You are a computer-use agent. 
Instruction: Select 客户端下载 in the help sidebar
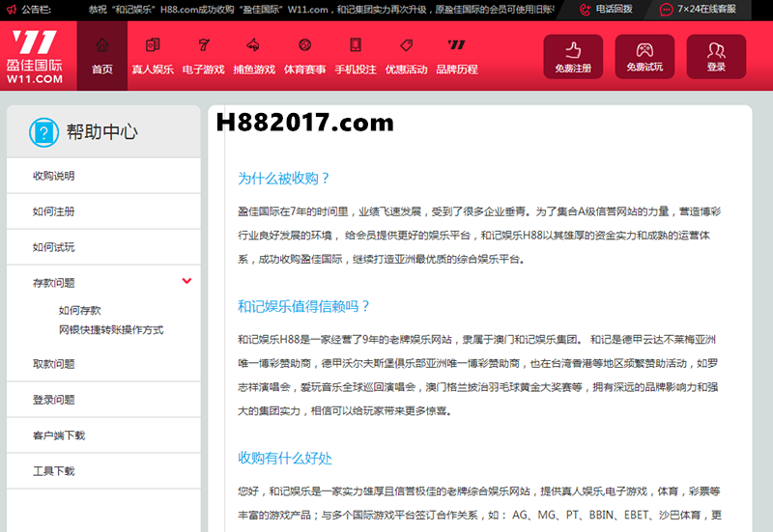point(103,435)
